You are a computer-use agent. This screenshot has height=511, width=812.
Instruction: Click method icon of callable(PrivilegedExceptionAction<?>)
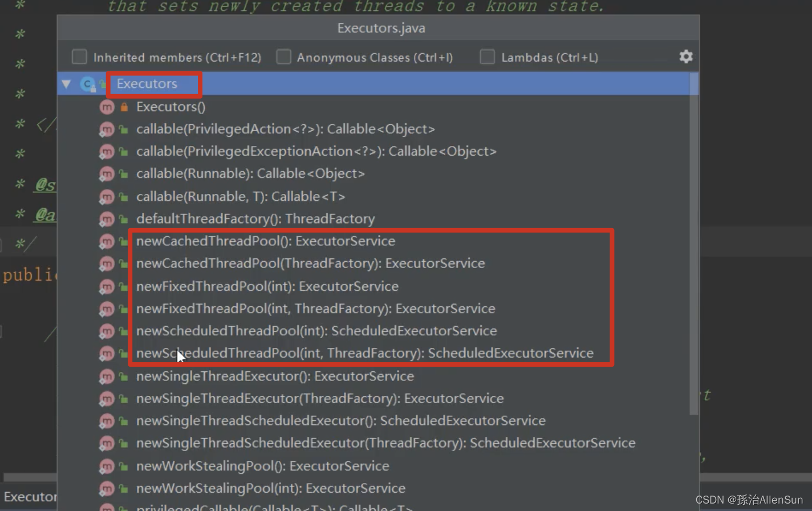pyautogui.click(x=107, y=152)
